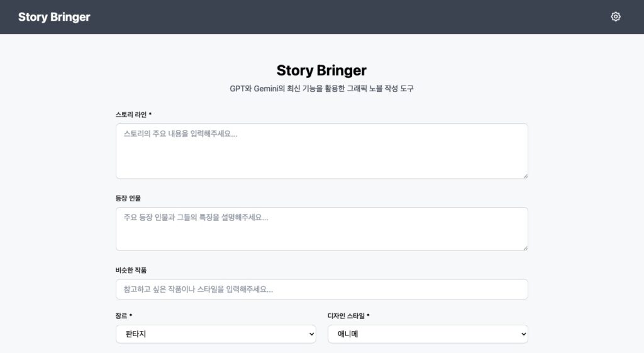
Task: Click the Story Bringer logo in header
Action: click(54, 17)
